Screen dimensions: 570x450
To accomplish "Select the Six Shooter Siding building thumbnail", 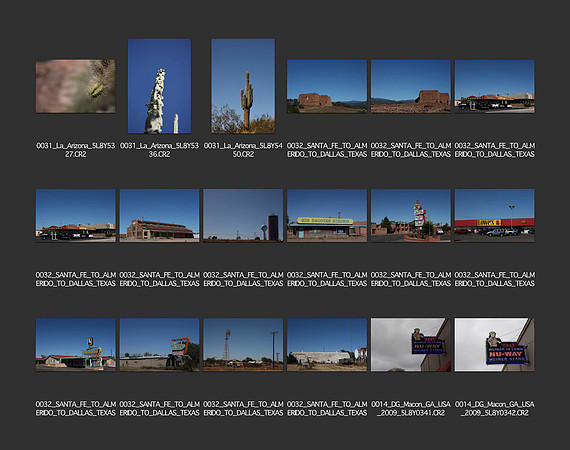I will [327, 215].
